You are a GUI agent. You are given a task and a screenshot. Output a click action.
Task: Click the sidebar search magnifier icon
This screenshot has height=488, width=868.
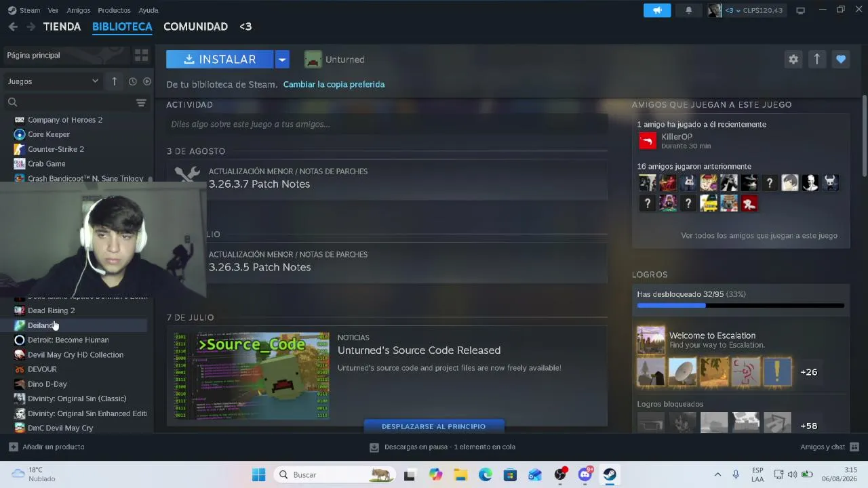pyautogui.click(x=13, y=102)
